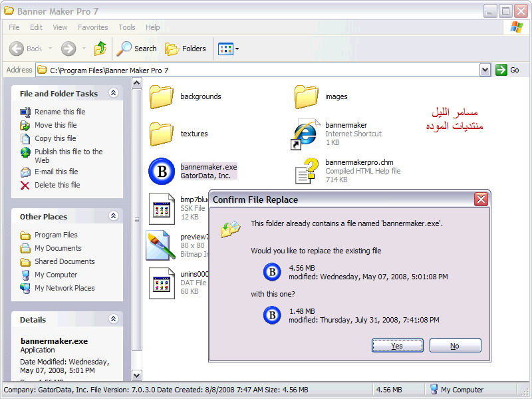Open the Back history dropdown arrow

tap(51, 49)
